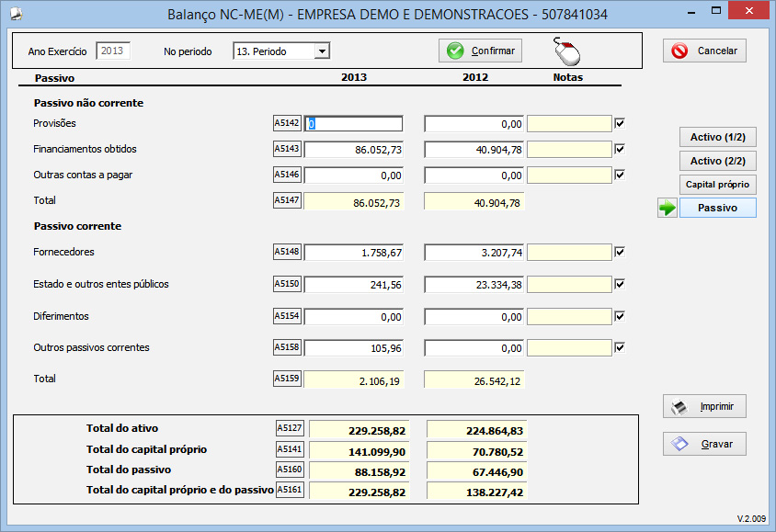Viewport: 776px width, 532px height.
Task: Click the A5154 code box for Diferimentos
Action: click(287, 316)
